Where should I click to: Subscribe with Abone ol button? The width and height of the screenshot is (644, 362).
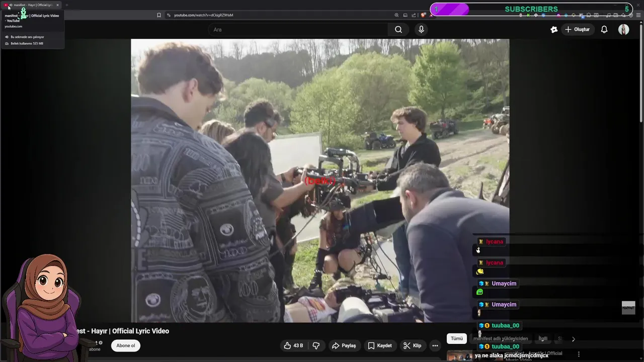[x=126, y=345]
